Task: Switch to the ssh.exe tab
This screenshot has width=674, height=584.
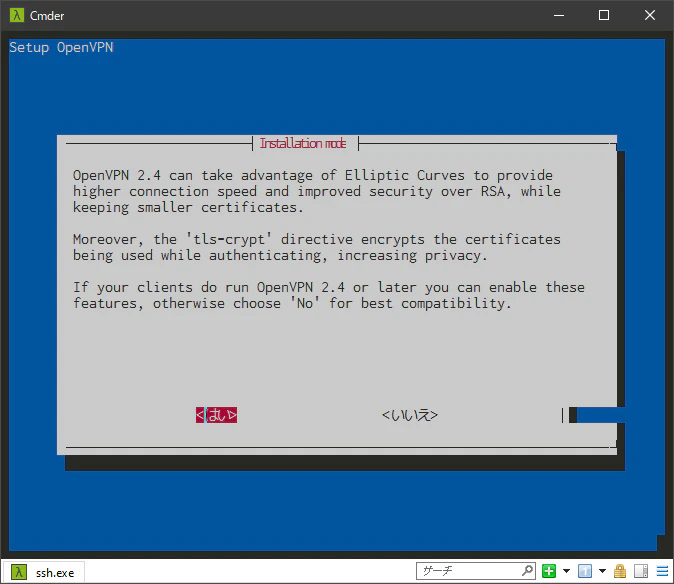Action: [x=43, y=572]
